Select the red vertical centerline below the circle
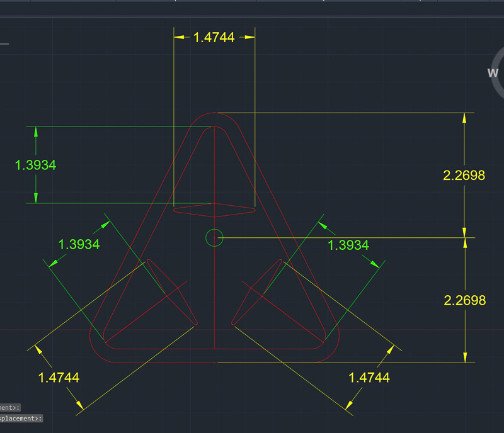The width and height of the screenshot is (504, 433). 215,296
